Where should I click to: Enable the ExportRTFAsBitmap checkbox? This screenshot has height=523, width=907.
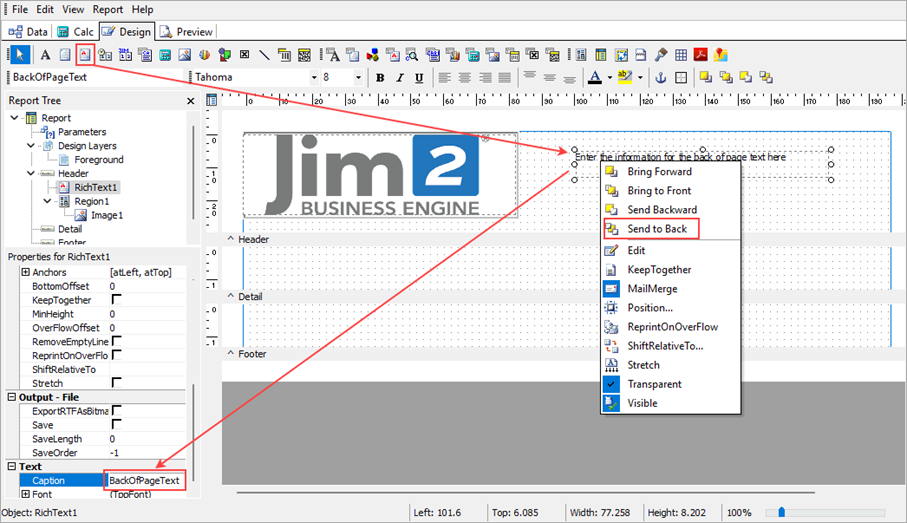click(x=116, y=411)
